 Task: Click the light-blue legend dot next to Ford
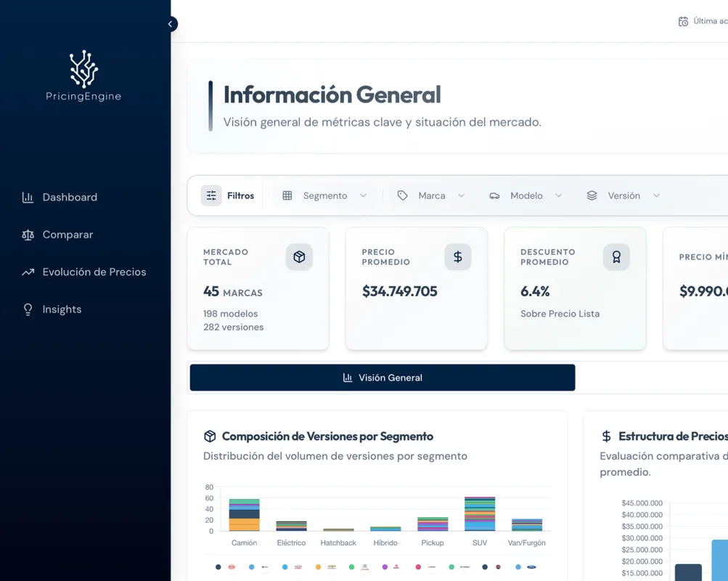click(518, 567)
